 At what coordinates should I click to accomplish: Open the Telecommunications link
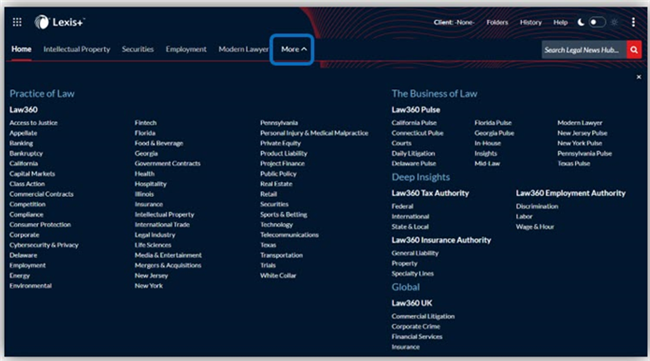click(289, 235)
